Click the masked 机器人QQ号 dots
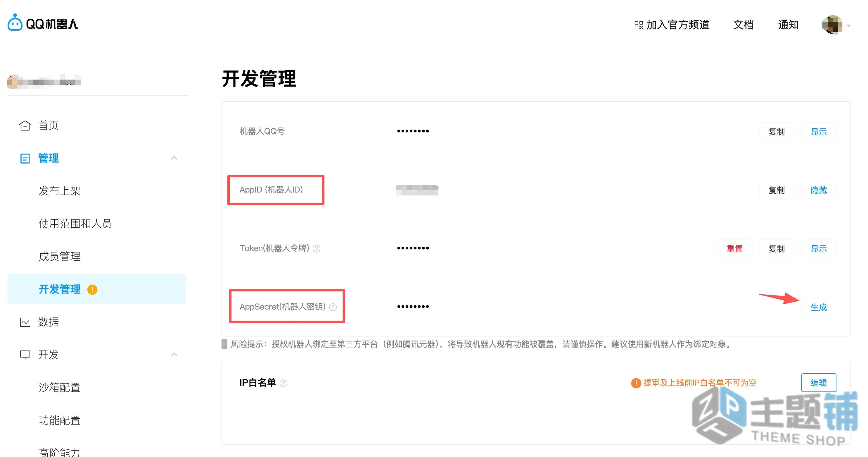868x457 pixels. (413, 131)
